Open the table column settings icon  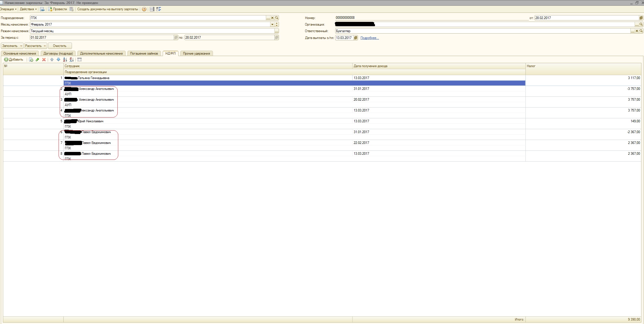tap(80, 59)
